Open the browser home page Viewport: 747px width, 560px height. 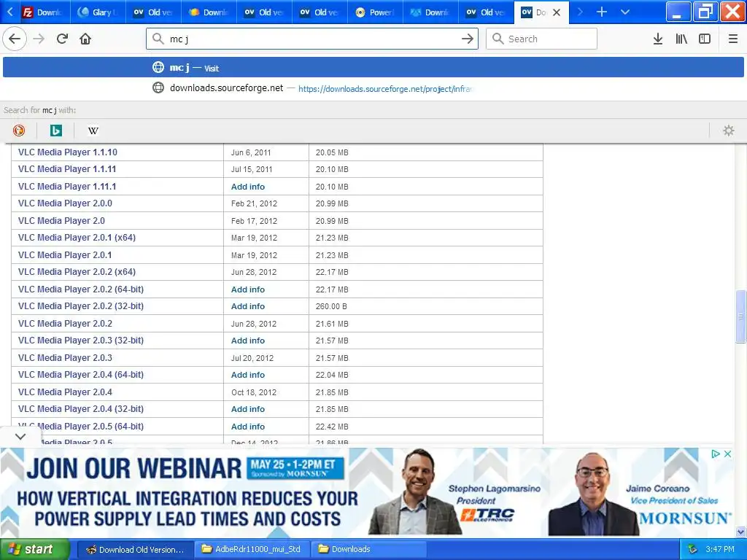coord(85,39)
